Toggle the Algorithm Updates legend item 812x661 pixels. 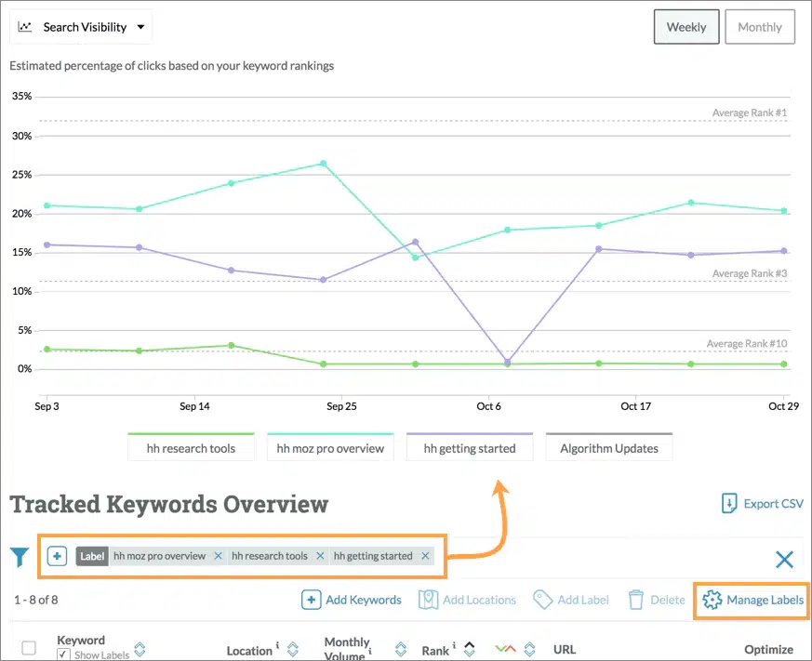coord(609,447)
